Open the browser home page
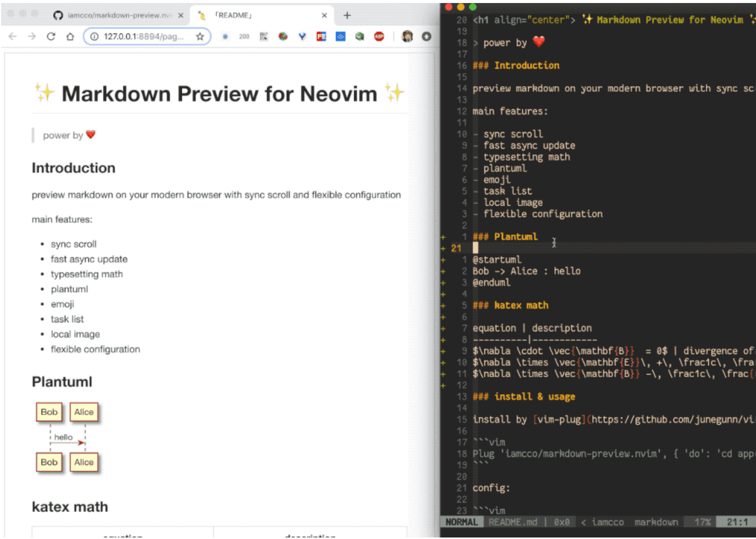The image size is (756, 539). [x=70, y=36]
